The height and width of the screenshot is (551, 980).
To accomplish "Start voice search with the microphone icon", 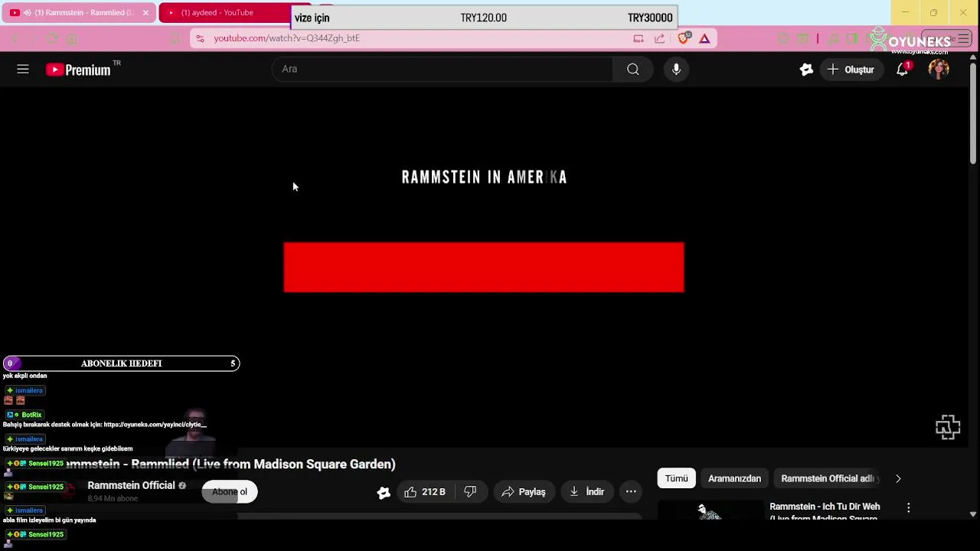I will click(x=676, y=69).
